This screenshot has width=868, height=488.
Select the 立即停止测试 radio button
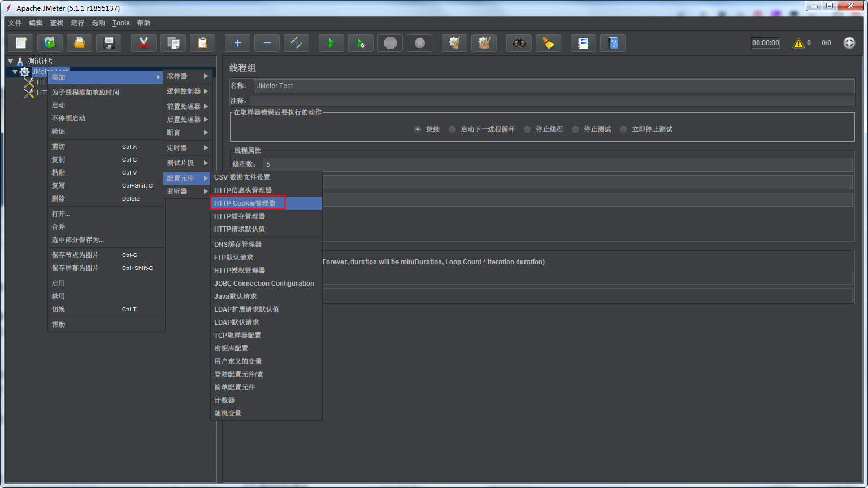623,129
